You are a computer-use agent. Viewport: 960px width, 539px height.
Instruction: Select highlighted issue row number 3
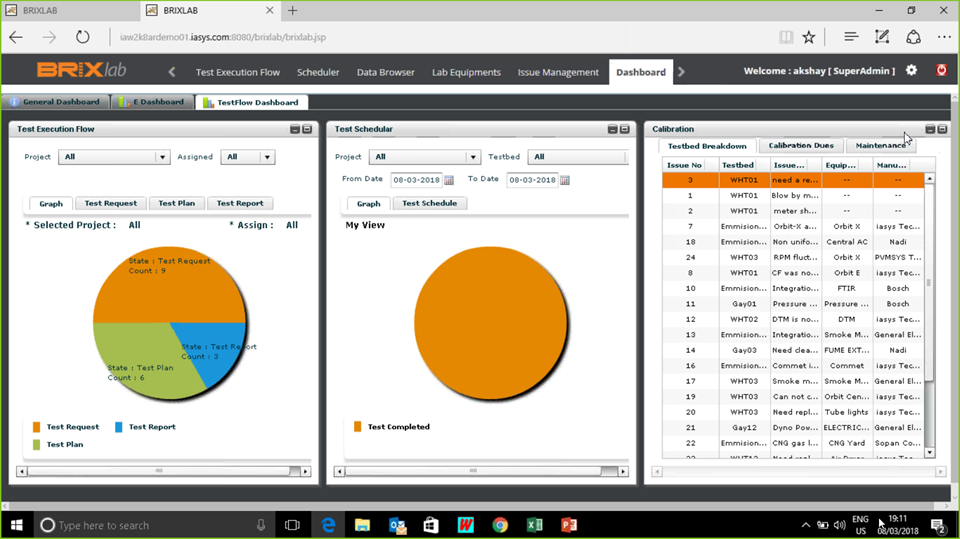coord(793,180)
